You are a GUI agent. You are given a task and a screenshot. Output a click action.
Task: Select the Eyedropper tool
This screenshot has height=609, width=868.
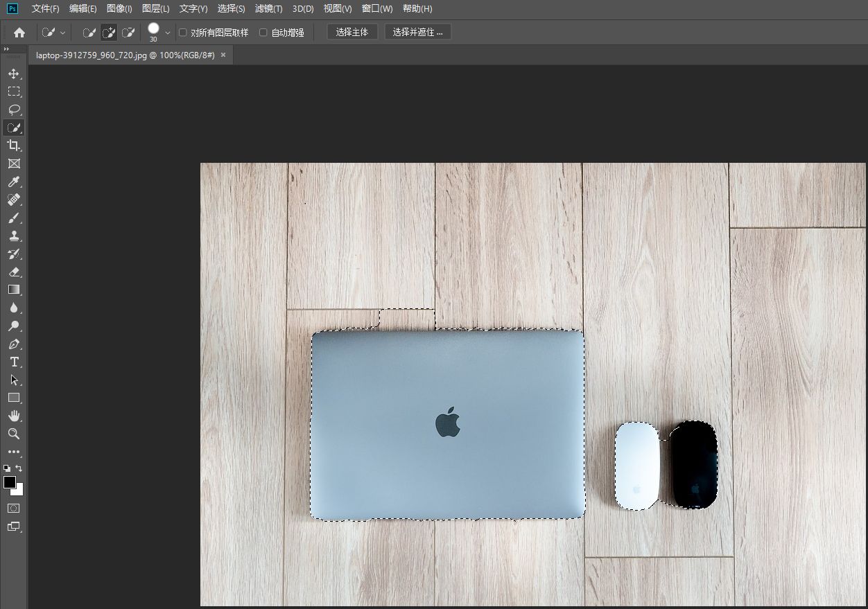click(14, 182)
